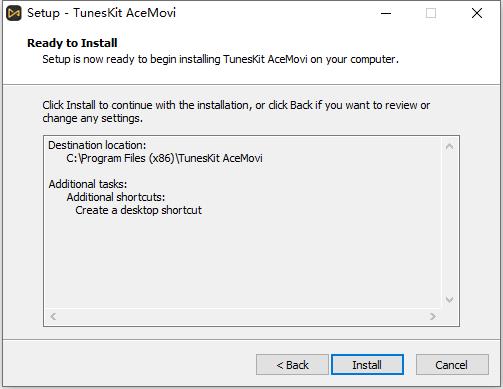Click the greyed-out maximize button
This screenshot has height=389, width=503.
(x=431, y=13)
